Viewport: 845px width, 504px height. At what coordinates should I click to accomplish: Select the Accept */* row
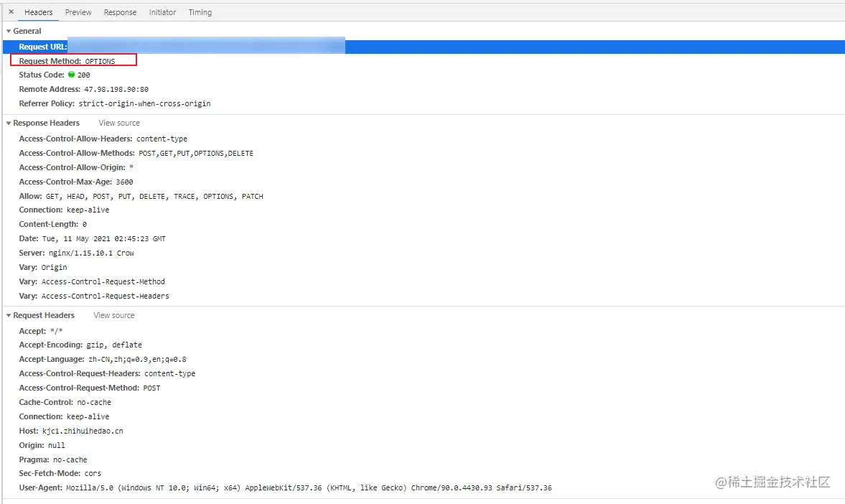(x=41, y=331)
